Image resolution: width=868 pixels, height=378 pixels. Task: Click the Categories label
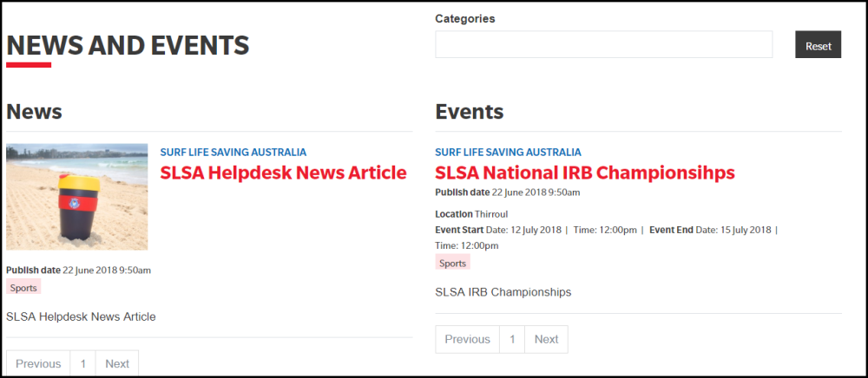pos(465,19)
